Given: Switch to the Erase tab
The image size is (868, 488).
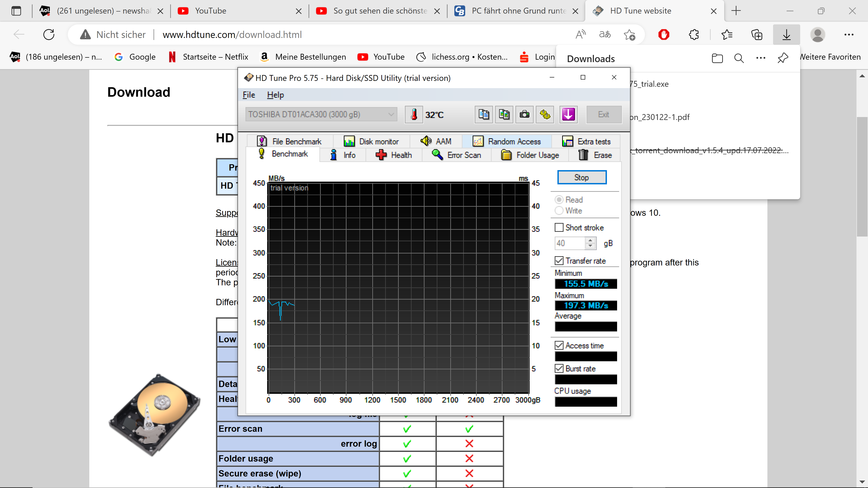Looking at the screenshot, I should (595, 155).
